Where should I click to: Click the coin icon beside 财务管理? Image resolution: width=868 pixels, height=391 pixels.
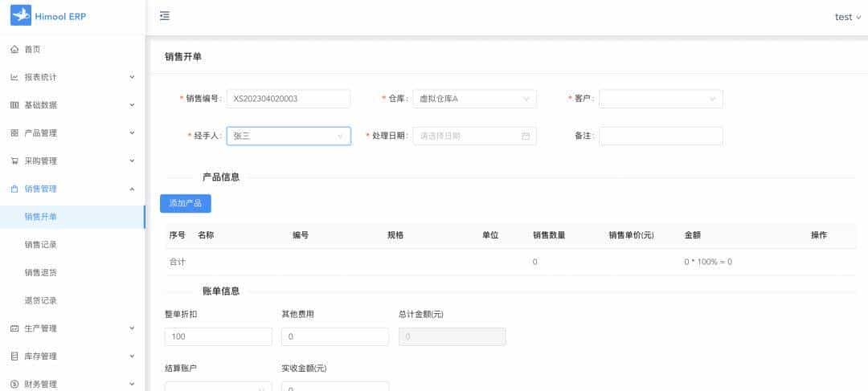click(14, 384)
